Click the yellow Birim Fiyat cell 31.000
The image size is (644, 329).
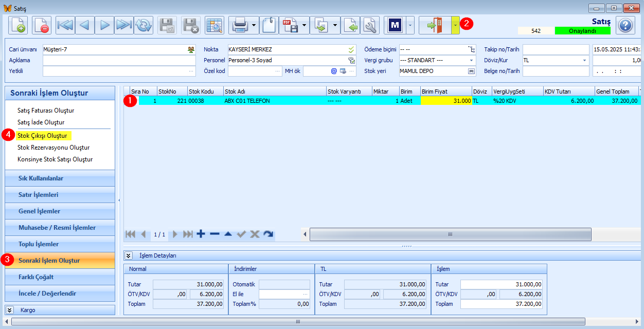click(446, 101)
